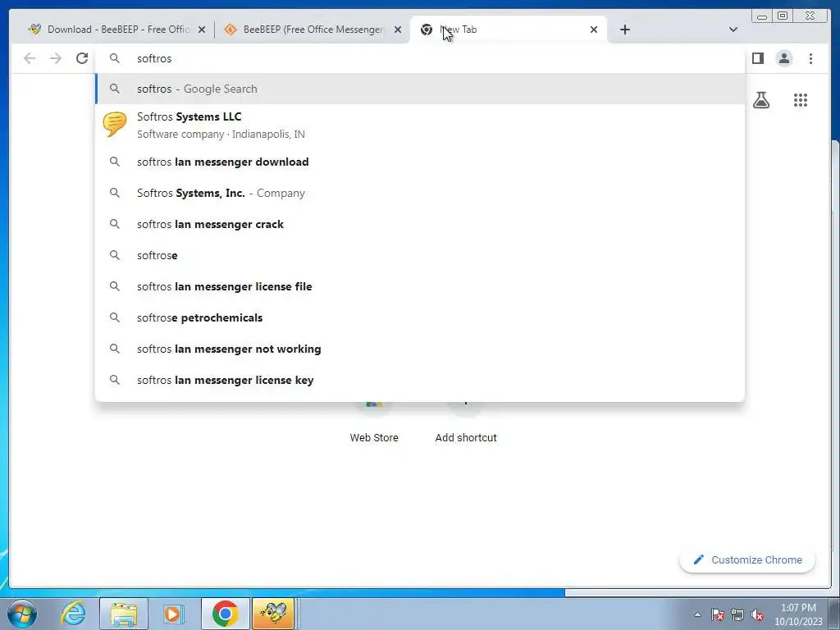
Task: Open a new tab with plus button
Action: tap(624, 30)
